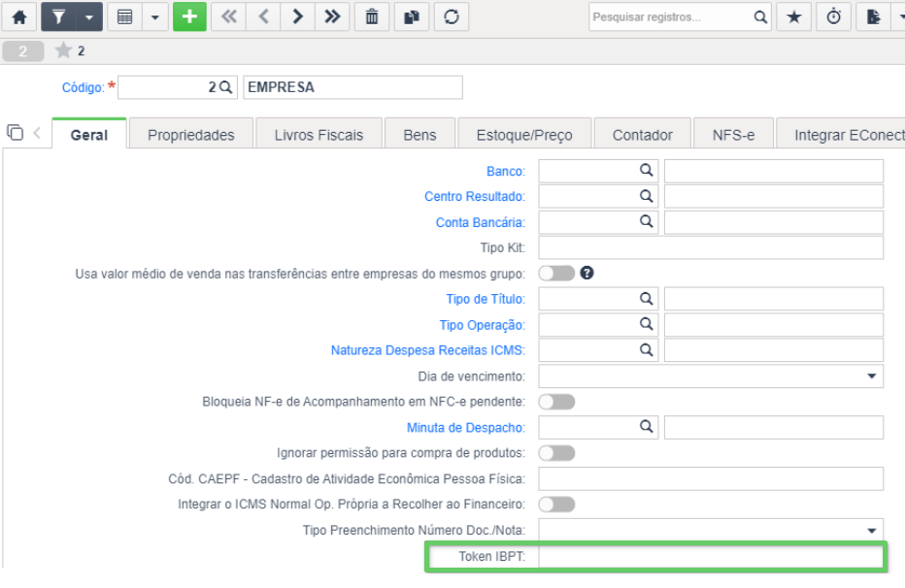Search Código with the magnifier icon
Image resolution: width=905 pixels, height=588 pixels.
[225, 87]
